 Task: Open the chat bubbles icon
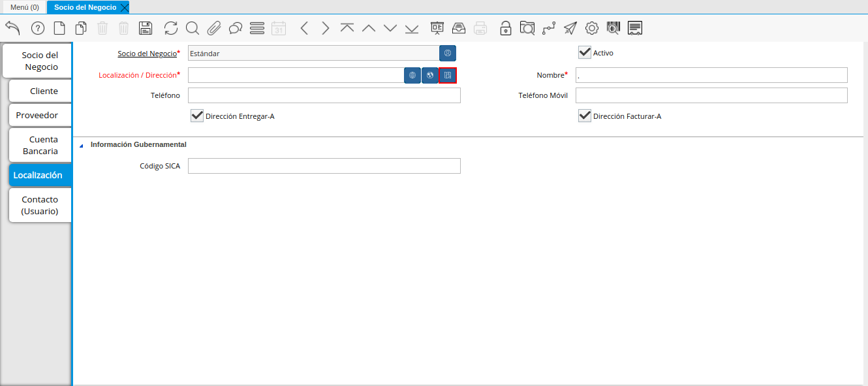coord(236,28)
